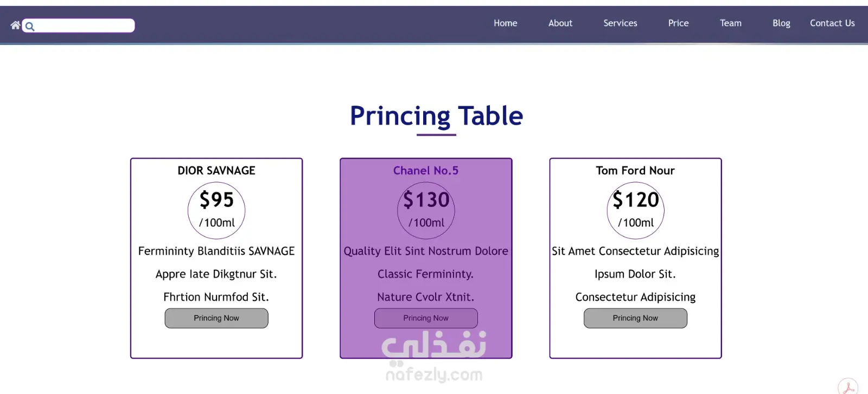Click the Chanel No.5 card title
The height and width of the screenshot is (394, 868).
pos(426,171)
